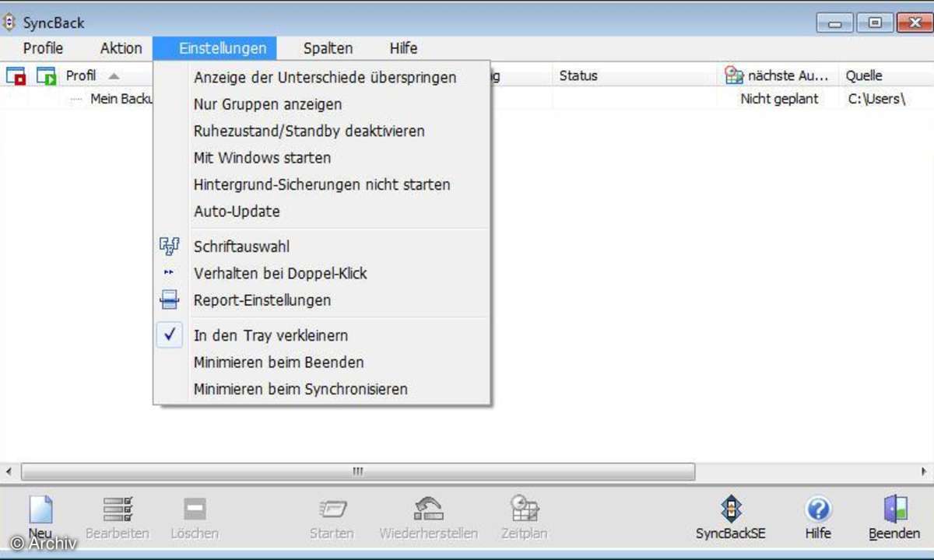The width and height of the screenshot is (934, 560).
Task: Toggle In den Tray verkleinern
Action: point(322,335)
